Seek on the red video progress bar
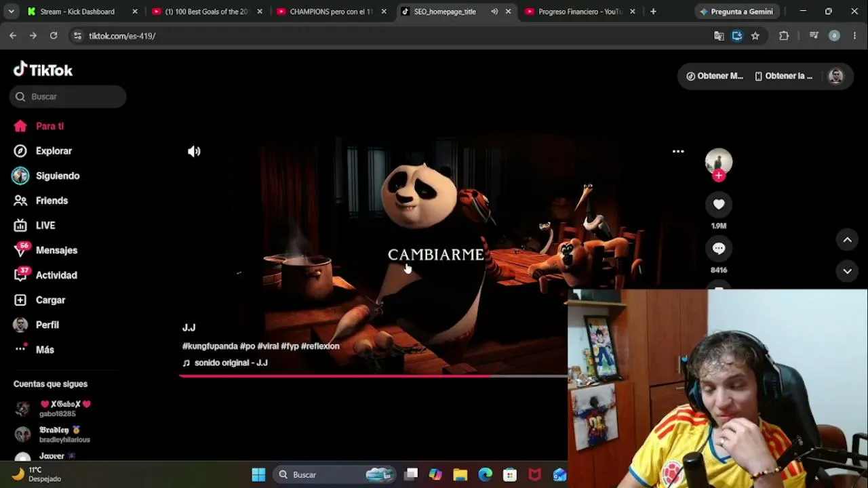This screenshot has height=488, width=868. pyautogui.click(x=374, y=375)
